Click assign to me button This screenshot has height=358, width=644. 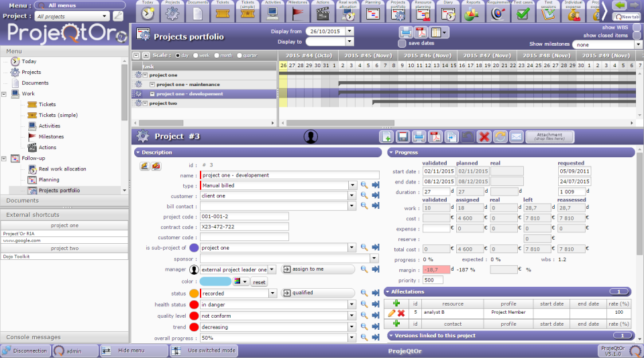click(318, 269)
